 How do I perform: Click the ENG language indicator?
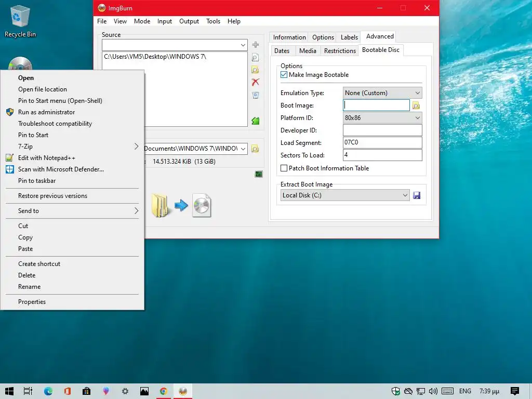tap(465, 391)
